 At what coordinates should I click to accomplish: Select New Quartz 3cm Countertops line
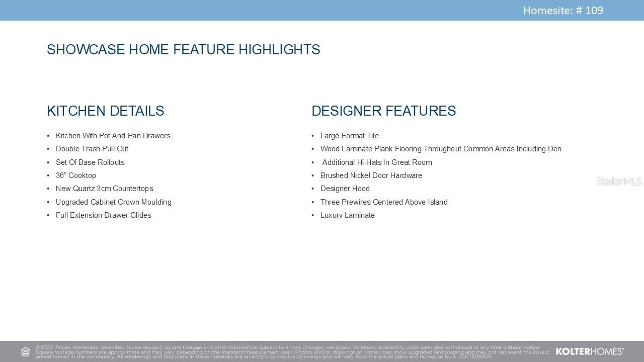point(104,189)
